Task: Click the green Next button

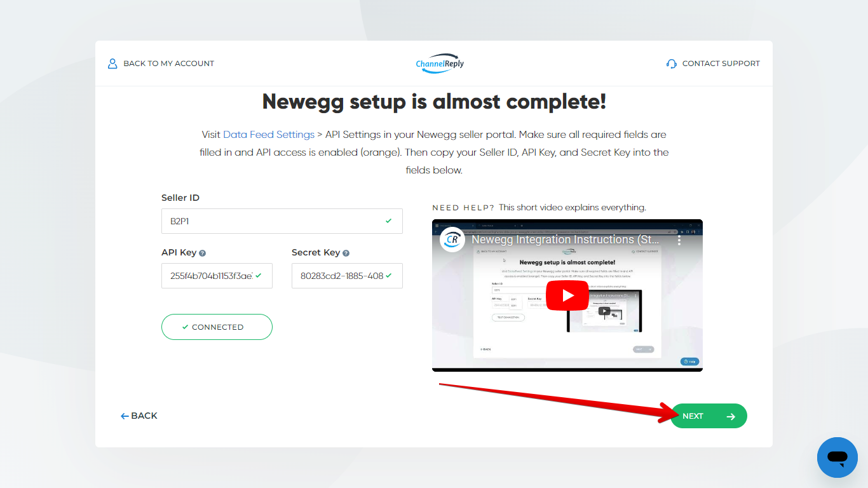Action: coord(709,416)
